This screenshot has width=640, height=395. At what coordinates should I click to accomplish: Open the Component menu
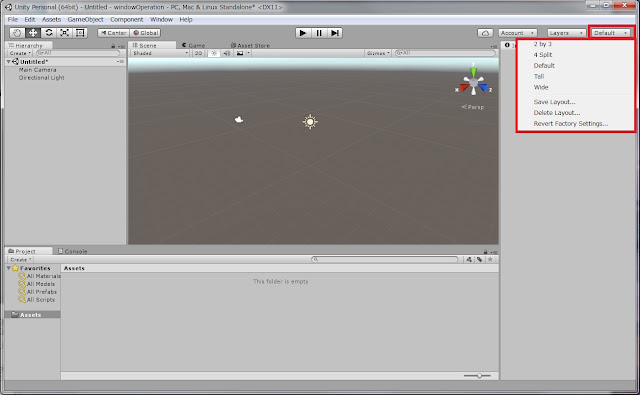click(127, 20)
